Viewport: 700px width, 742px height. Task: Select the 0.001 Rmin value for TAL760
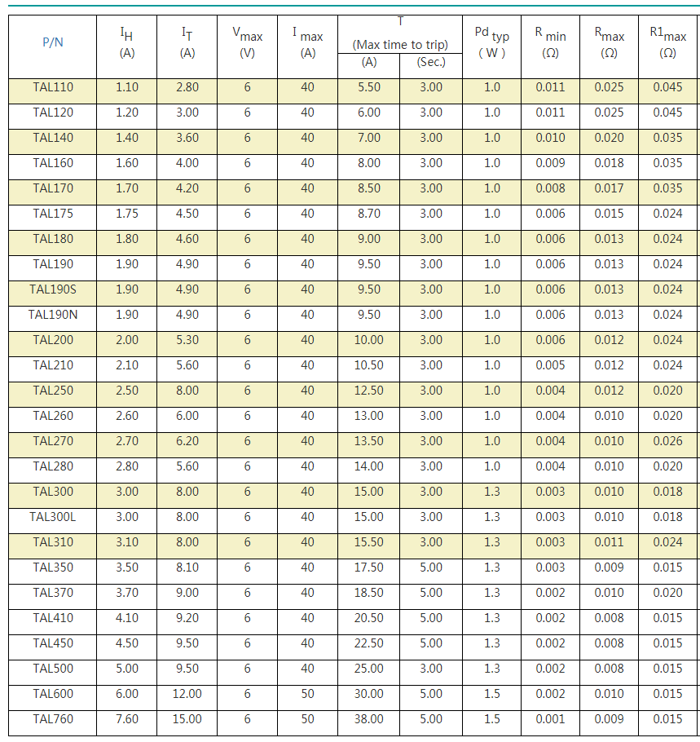pyautogui.click(x=551, y=719)
